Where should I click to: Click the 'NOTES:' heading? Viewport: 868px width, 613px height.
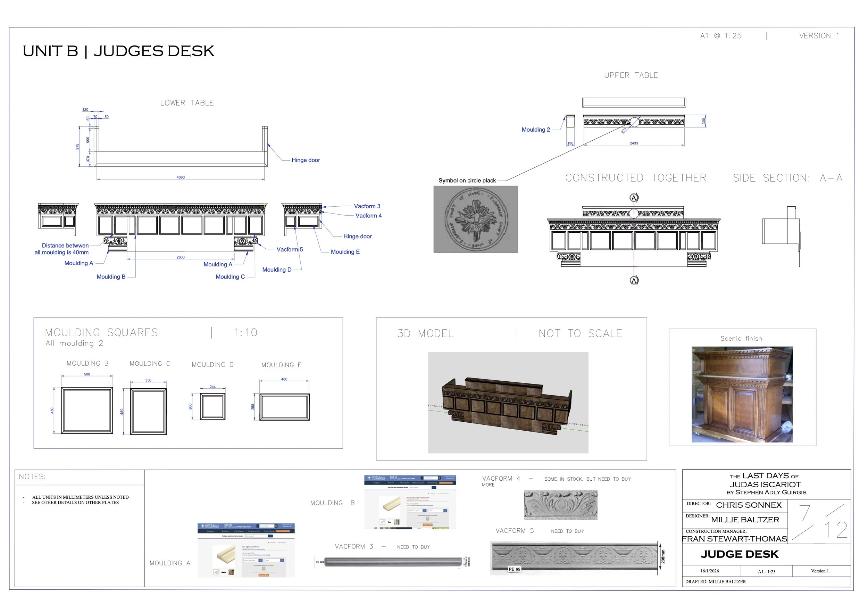[x=32, y=477]
